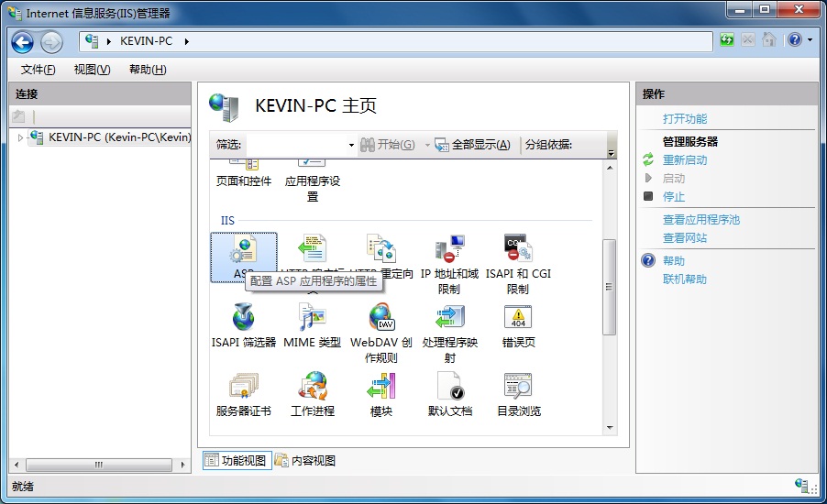The height and width of the screenshot is (504, 827).
Task: Open WebDAV 创作规则 icon
Action: click(x=381, y=319)
